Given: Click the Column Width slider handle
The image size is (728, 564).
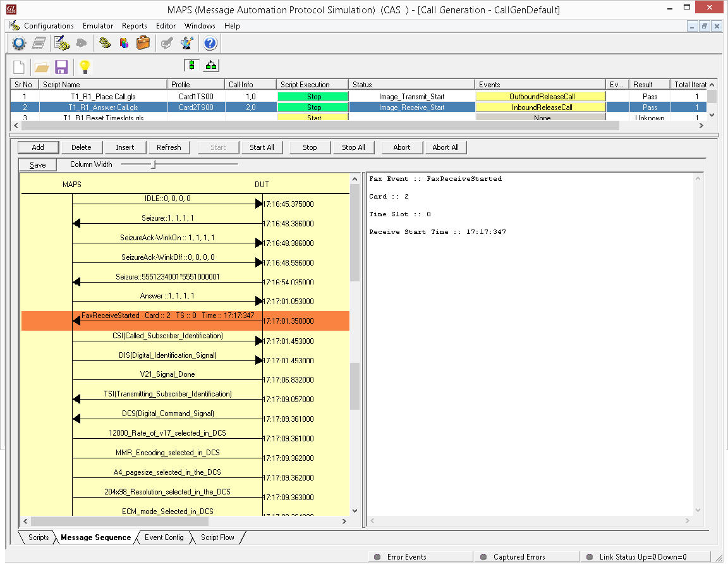Looking at the screenshot, I should tap(153, 164).
